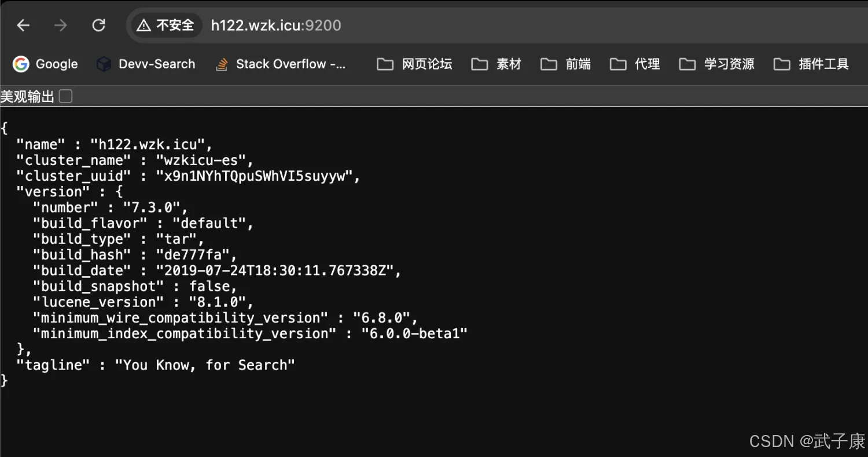This screenshot has height=457, width=868.
Task: Open the Google bookmark
Action: point(46,64)
